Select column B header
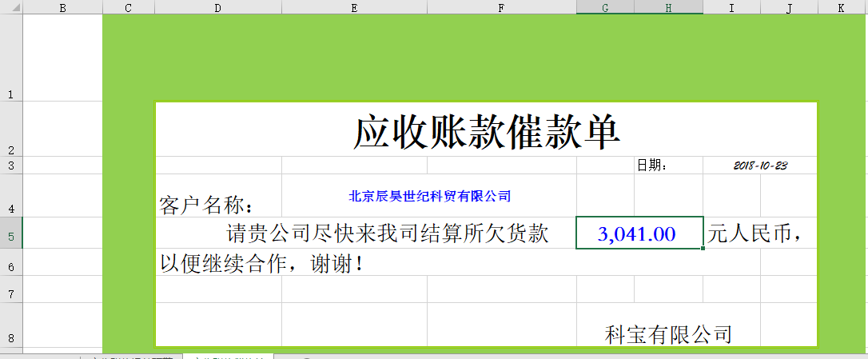868x359 pixels. (62, 7)
